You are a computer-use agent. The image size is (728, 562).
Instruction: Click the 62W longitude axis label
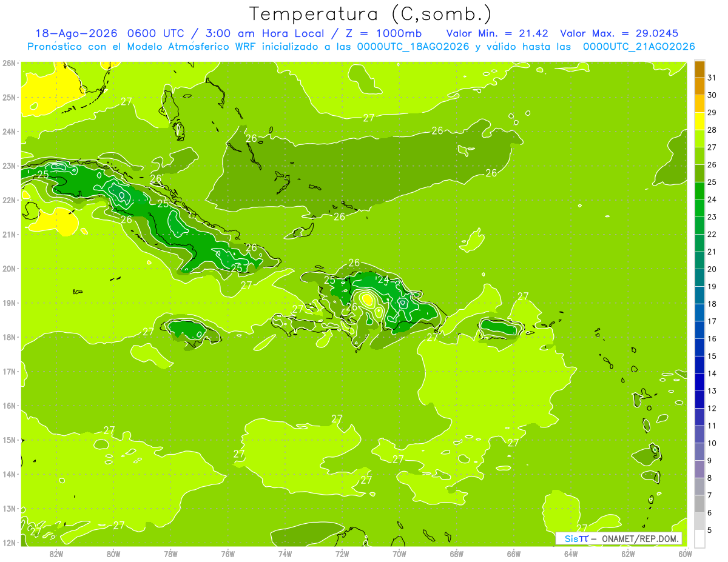pos(629,554)
